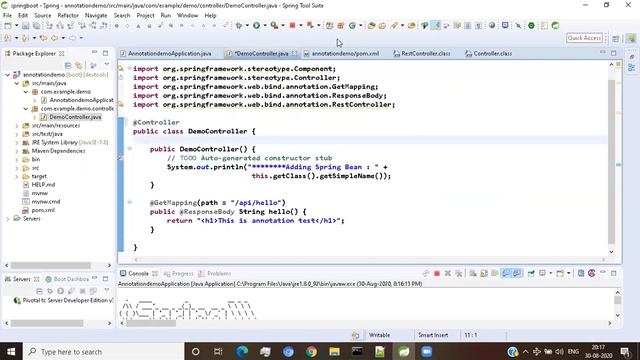The image size is (640, 360).
Task: Click the New Java Package icon
Action: point(340,25)
